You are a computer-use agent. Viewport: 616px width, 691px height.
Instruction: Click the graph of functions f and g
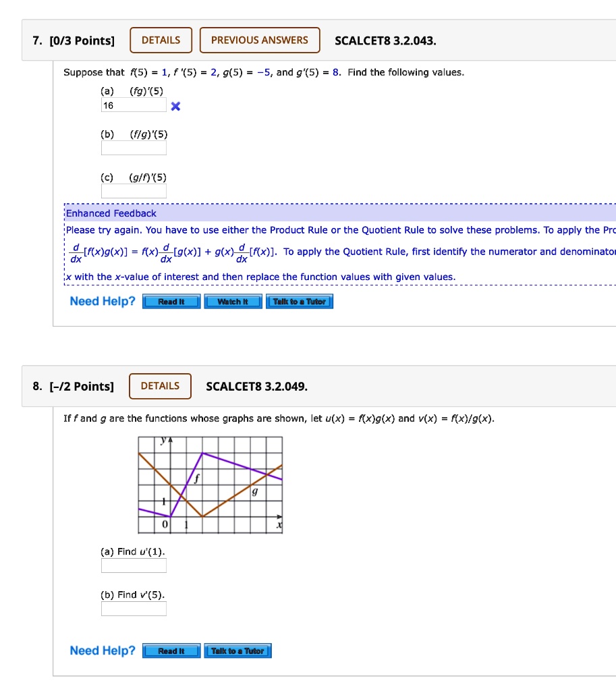point(209,483)
